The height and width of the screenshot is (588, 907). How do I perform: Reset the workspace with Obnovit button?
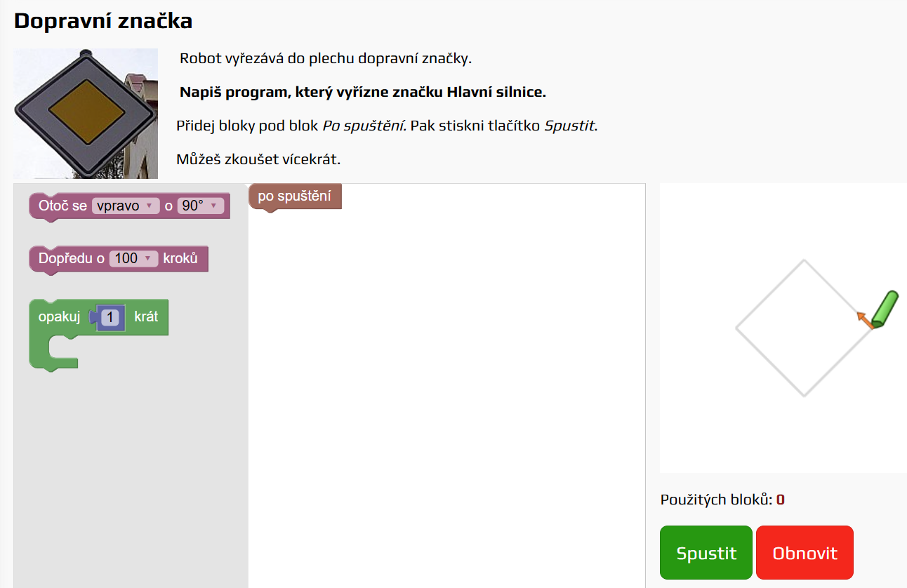(x=805, y=553)
